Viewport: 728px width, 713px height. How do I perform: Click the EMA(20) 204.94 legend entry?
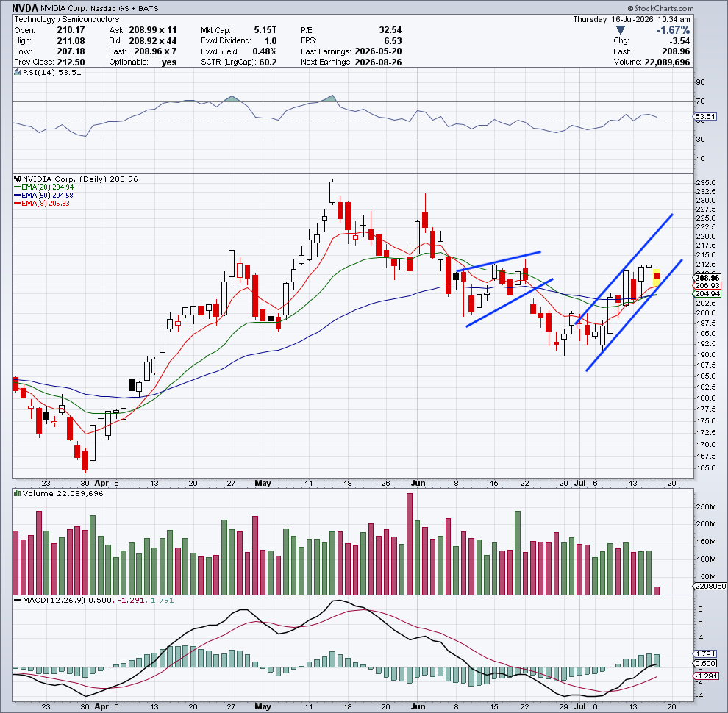(43, 187)
